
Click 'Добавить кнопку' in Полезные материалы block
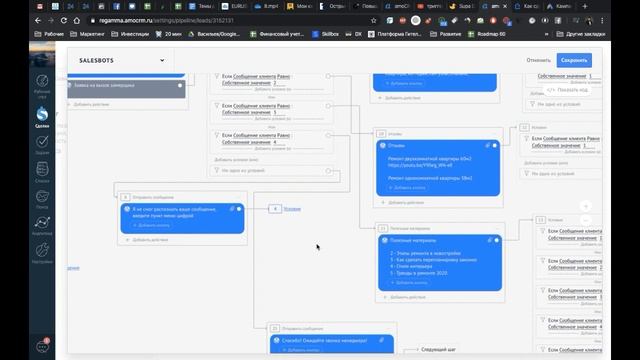[x=409, y=282]
